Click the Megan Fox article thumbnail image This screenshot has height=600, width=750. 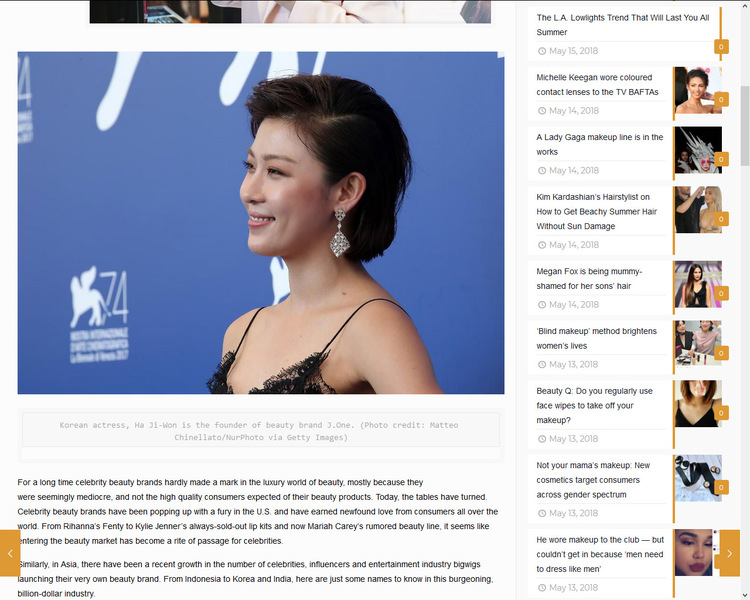pos(697,284)
